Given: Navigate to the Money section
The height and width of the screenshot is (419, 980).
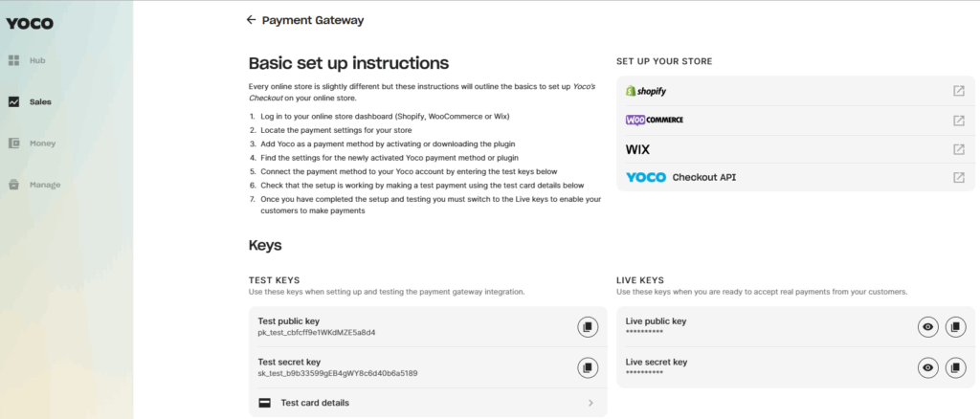Looking at the screenshot, I should (x=42, y=143).
